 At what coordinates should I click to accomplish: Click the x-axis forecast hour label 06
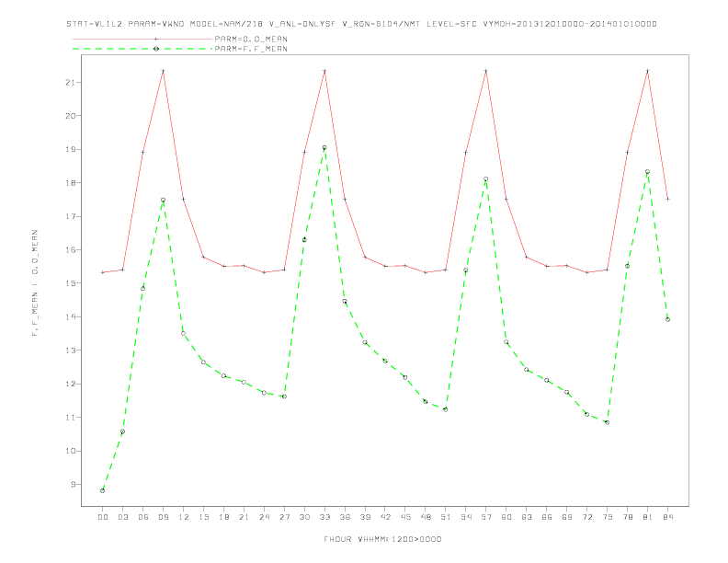click(143, 517)
